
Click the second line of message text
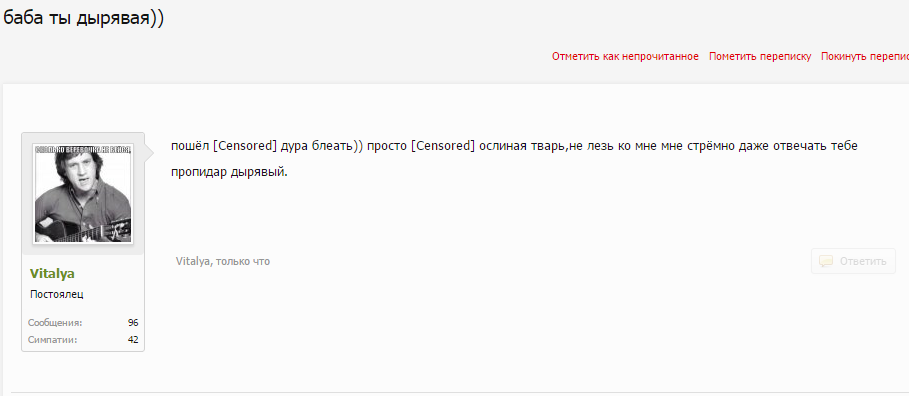click(x=230, y=172)
